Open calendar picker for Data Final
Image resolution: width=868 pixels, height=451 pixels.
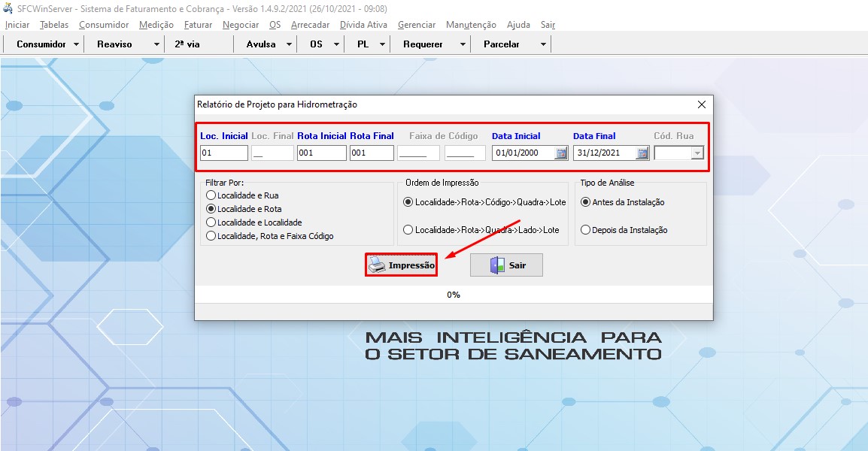point(642,153)
